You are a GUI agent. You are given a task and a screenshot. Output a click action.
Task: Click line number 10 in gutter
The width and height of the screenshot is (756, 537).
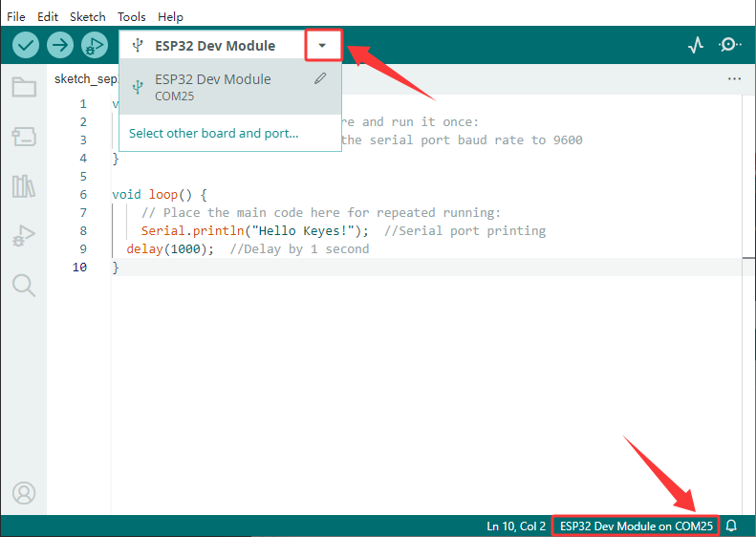point(79,267)
